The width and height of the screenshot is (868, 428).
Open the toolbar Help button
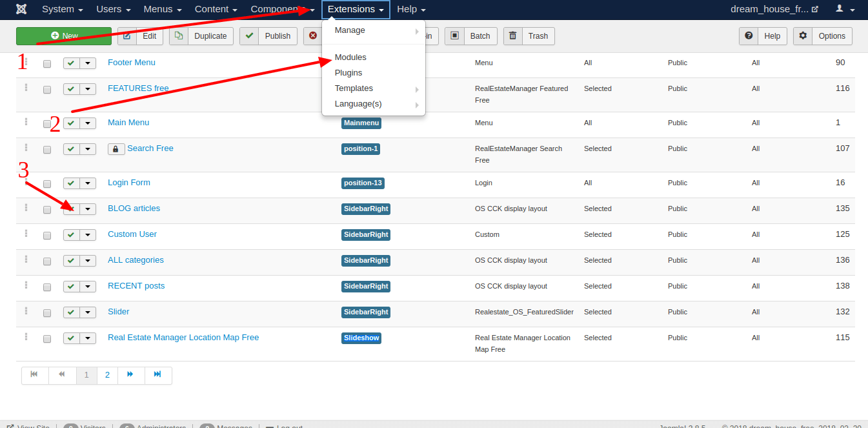(763, 36)
